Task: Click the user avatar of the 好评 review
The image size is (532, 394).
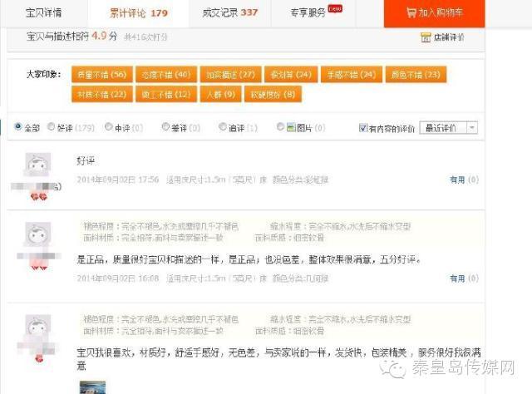Action: pyautogui.click(x=38, y=165)
